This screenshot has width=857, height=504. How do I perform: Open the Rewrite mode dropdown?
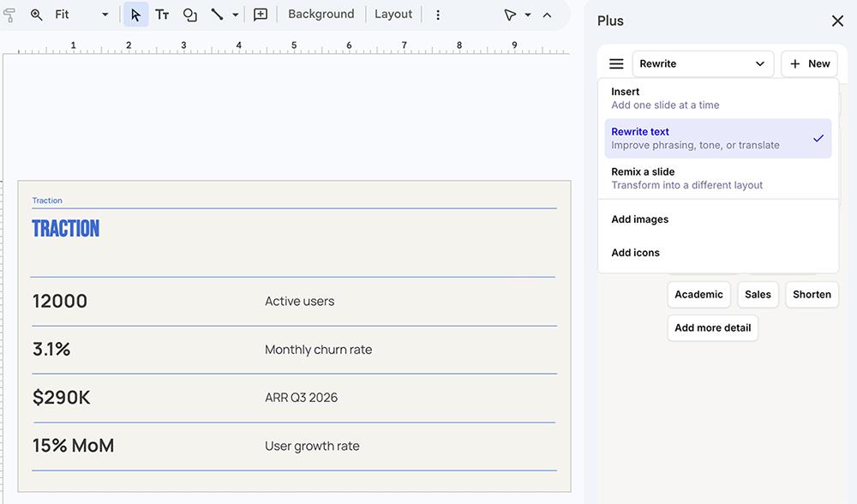tap(703, 64)
